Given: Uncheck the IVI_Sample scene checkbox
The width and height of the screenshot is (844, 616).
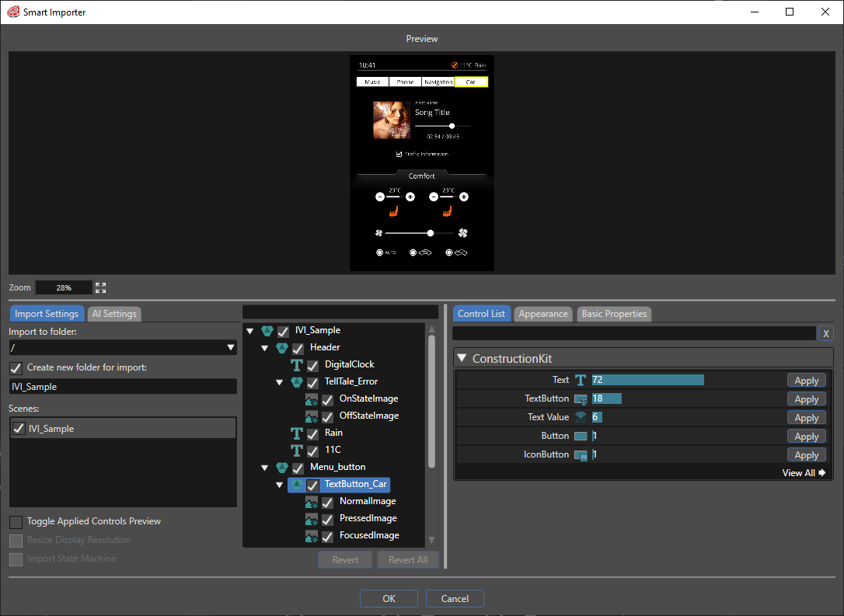Looking at the screenshot, I should tap(19, 429).
